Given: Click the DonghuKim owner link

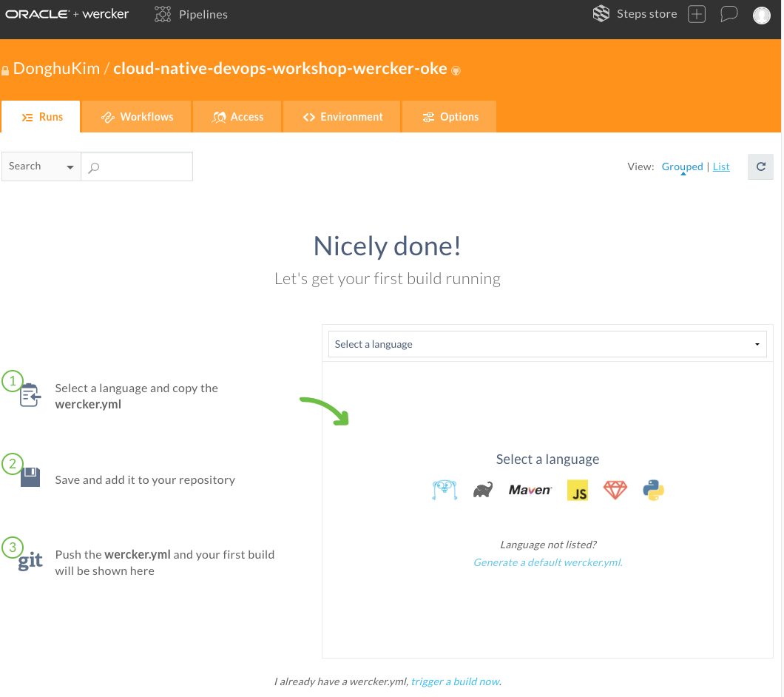Looking at the screenshot, I should tap(56, 69).
